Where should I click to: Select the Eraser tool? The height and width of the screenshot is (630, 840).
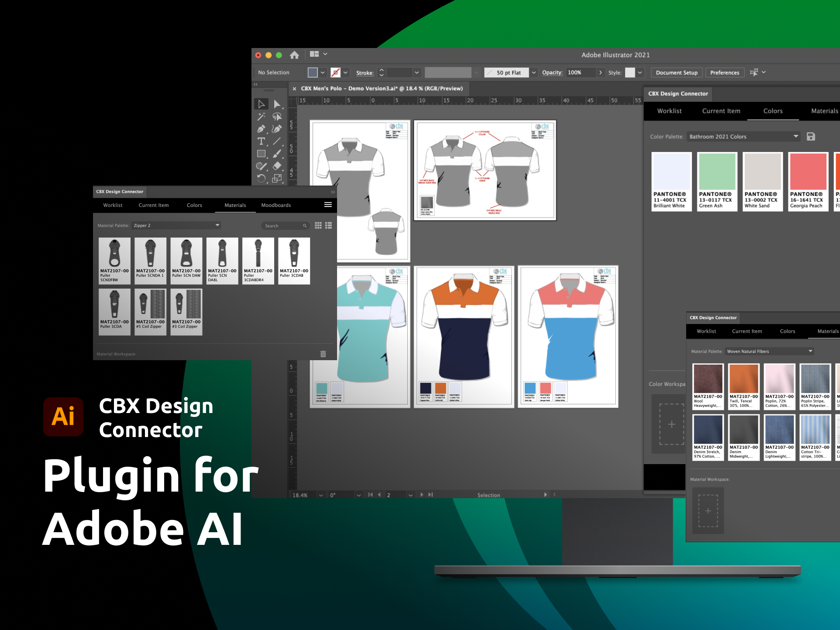click(x=277, y=166)
